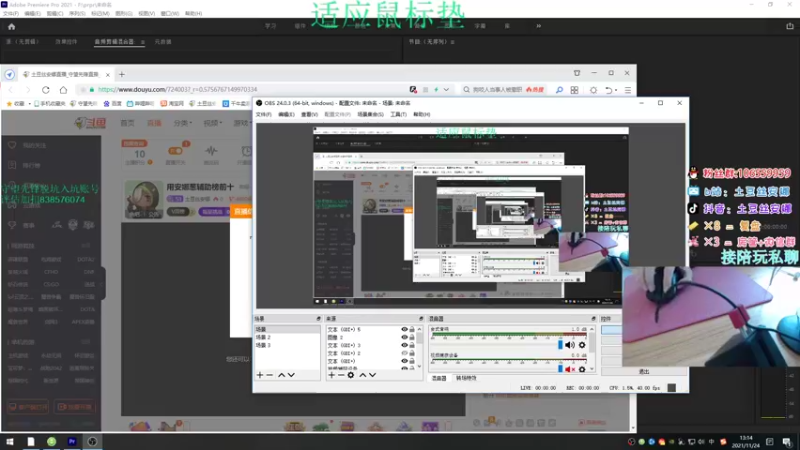Open the 百度 bookmark
Screen dimensions: 800x450
[113, 104]
